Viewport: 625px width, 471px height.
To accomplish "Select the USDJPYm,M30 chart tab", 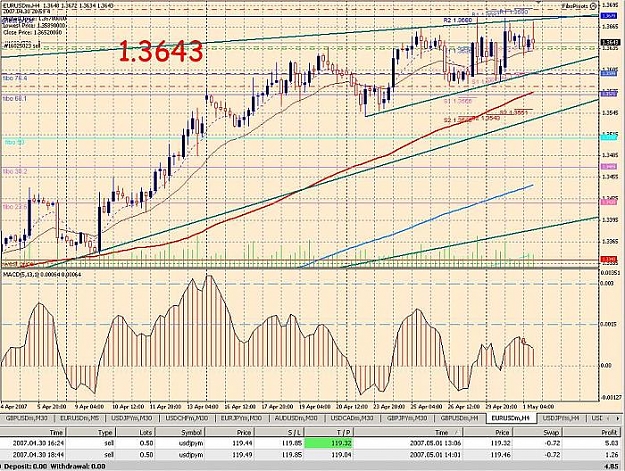I will 131,418.
